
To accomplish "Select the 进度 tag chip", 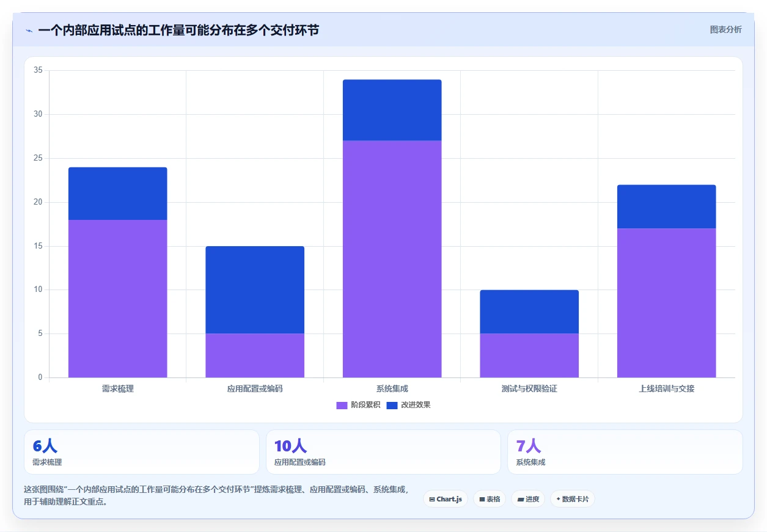I will (528, 499).
